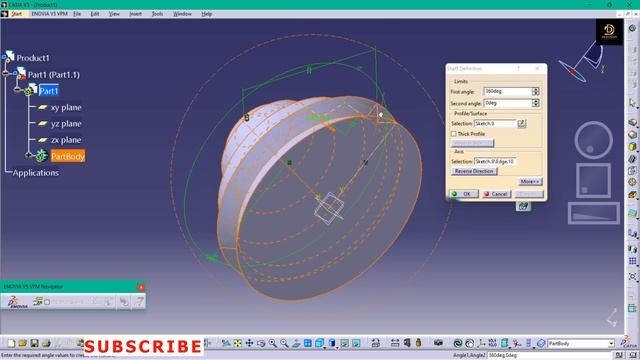Open the Help menu
This screenshot has height=360, width=640.
[207, 14]
